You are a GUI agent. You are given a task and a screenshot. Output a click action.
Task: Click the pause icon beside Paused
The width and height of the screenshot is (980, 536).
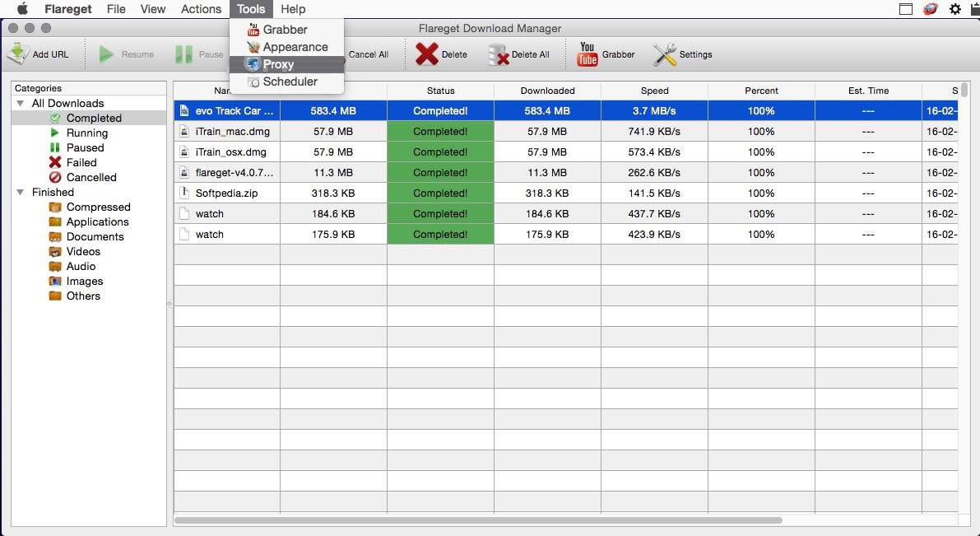click(55, 147)
